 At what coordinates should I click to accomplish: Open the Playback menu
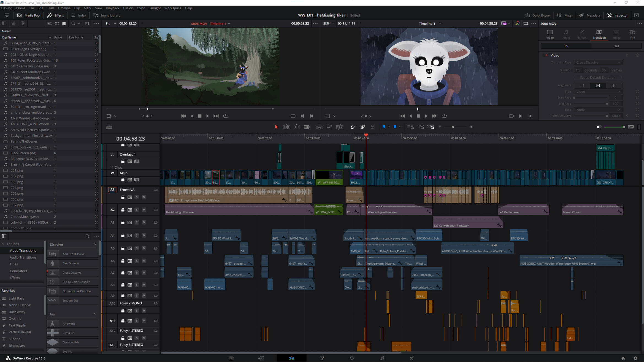coord(113,8)
